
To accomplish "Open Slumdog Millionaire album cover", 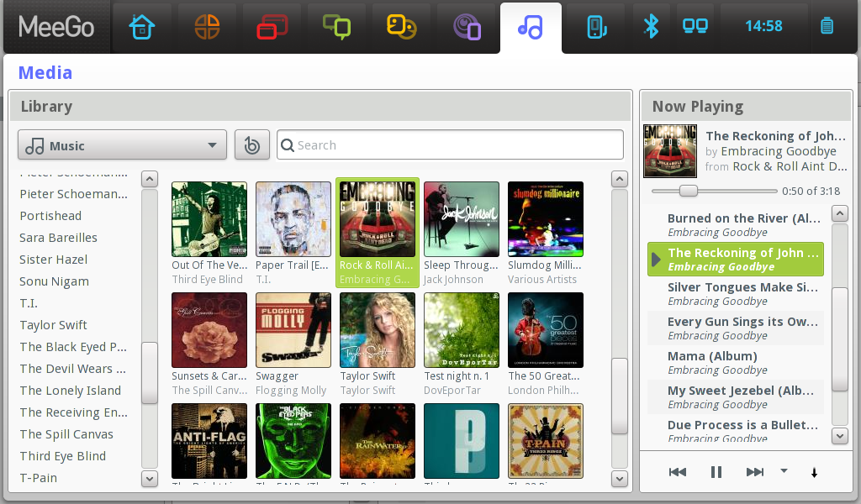I will pos(545,219).
